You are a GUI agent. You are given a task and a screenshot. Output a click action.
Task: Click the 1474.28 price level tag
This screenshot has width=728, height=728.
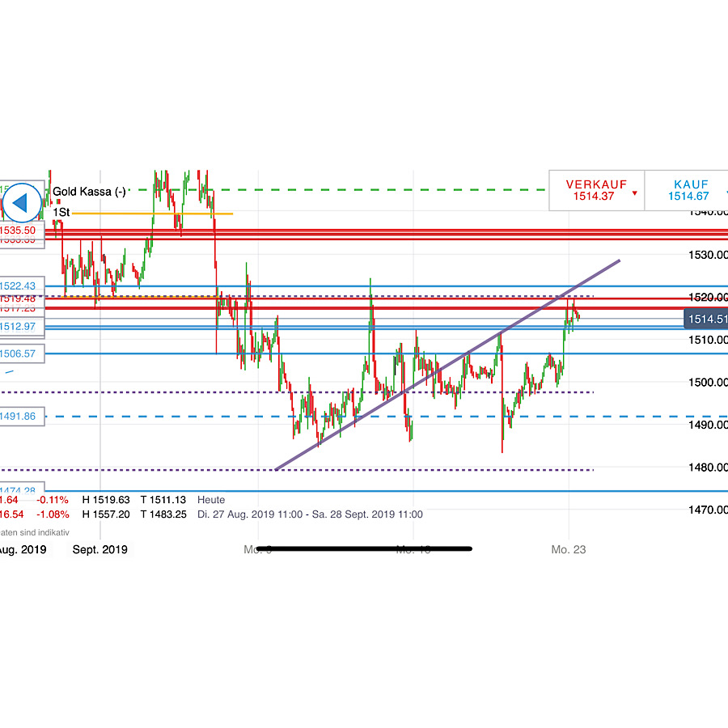[x=19, y=490]
